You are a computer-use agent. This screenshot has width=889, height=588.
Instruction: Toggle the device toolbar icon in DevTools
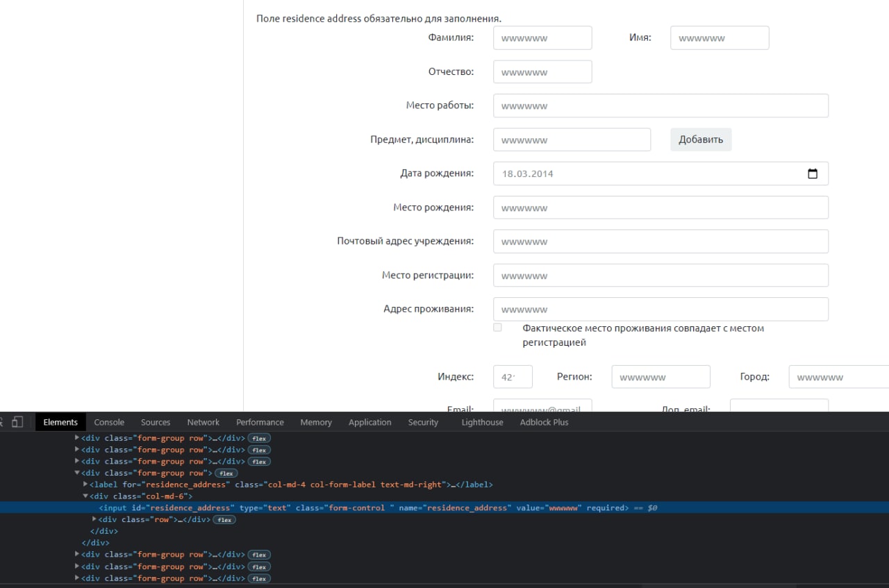point(18,422)
